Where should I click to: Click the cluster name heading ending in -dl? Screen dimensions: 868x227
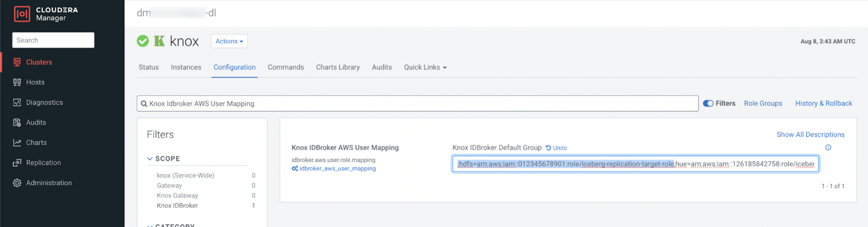pyautogui.click(x=176, y=13)
